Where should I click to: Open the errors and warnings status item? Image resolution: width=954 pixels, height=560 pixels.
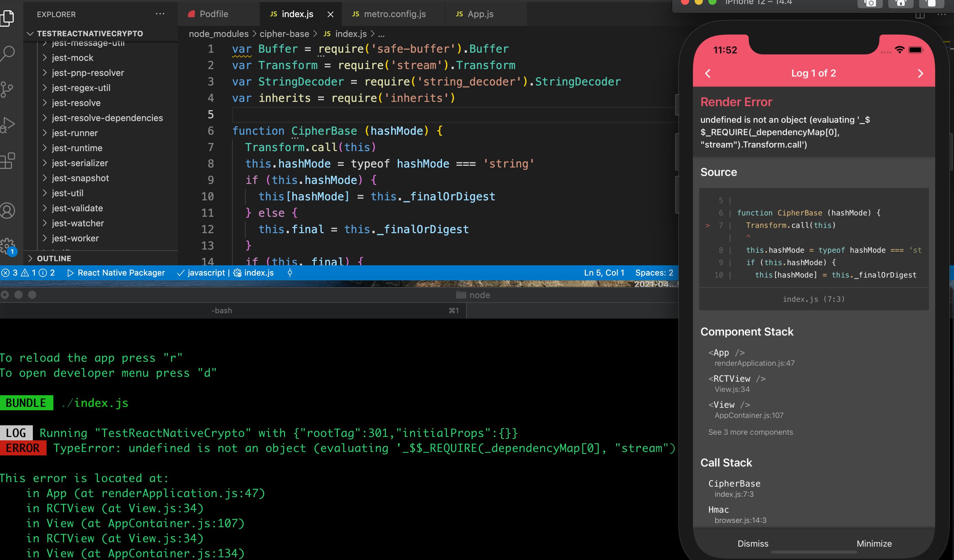[28, 272]
